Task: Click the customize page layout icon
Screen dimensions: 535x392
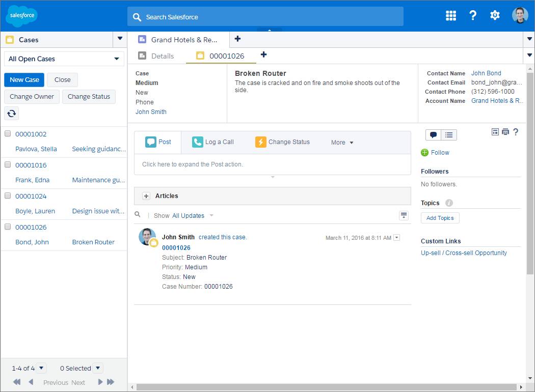Action: (495, 132)
